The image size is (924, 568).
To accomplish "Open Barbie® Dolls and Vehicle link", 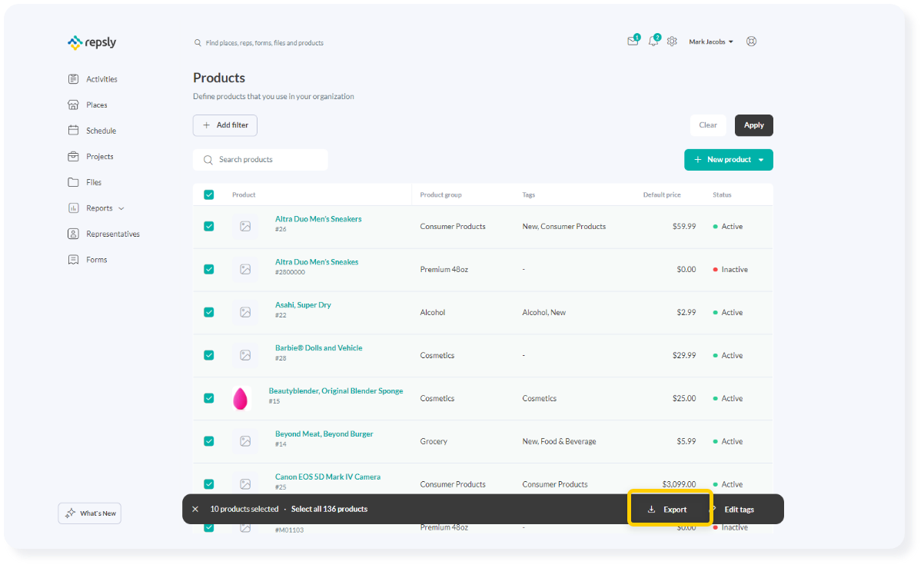I will 318,348.
